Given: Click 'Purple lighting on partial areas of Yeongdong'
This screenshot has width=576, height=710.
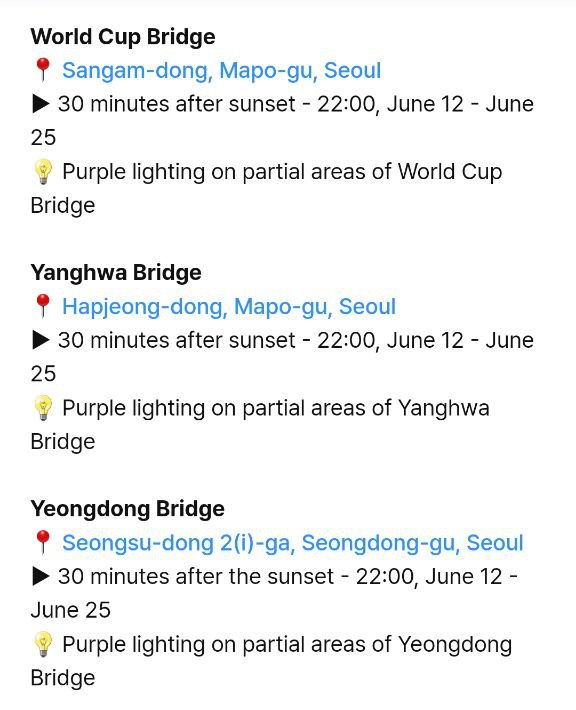Looking at the screenshot, I should pyautogui.click(x=287, y=645).
